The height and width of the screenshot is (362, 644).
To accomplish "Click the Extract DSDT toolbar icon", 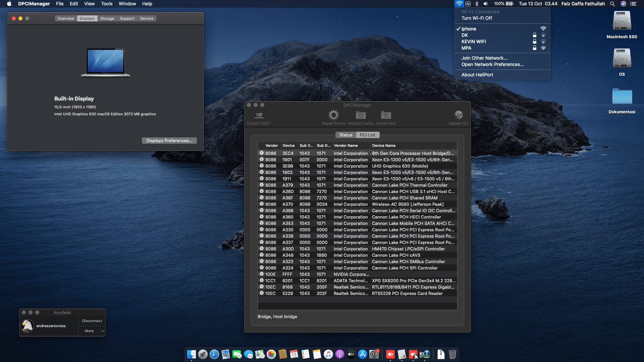I will point(259,116).
